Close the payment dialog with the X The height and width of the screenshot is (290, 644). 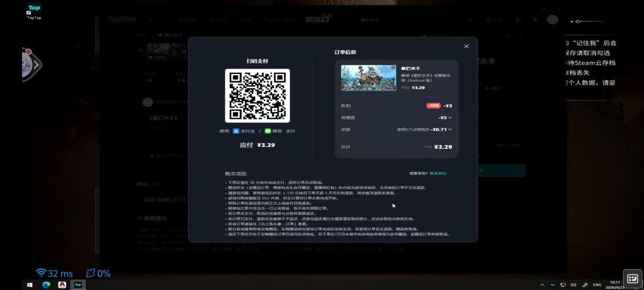(x=466, y=47)
